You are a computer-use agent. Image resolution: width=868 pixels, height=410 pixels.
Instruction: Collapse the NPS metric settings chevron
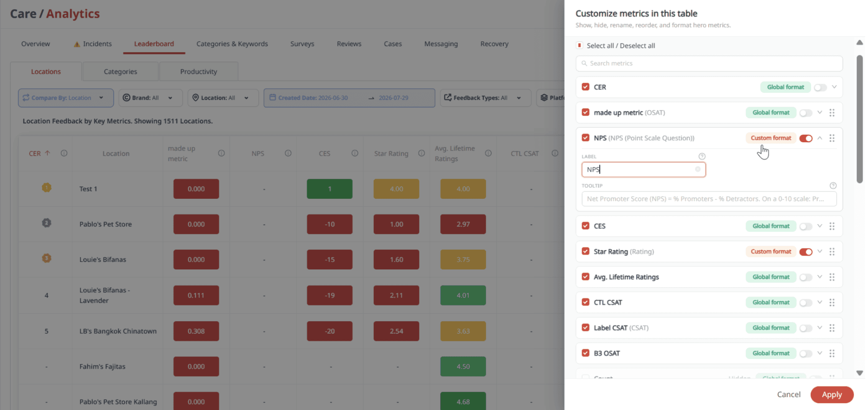(819, 138)
